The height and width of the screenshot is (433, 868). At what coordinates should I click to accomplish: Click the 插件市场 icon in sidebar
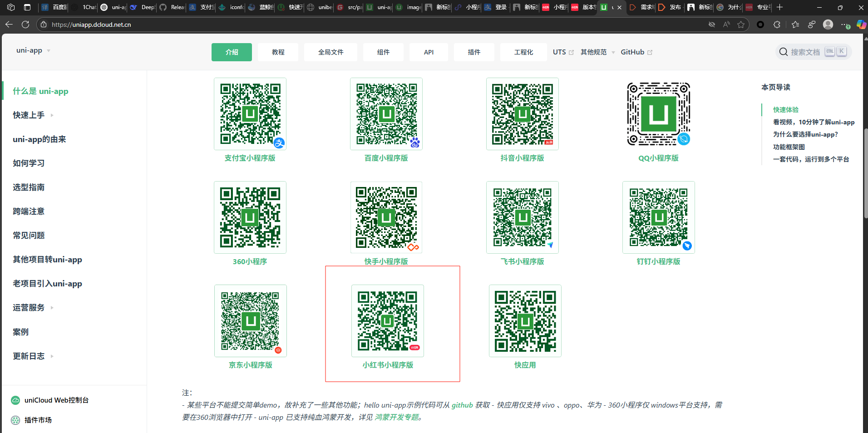pyautogui.click(x=15, y=420)
